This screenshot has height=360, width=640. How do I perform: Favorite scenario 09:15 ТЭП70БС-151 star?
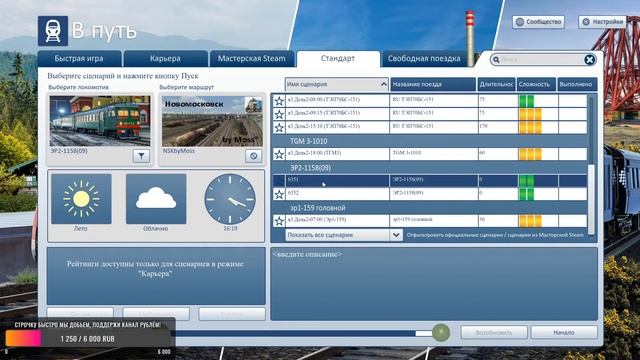(279, 114)
